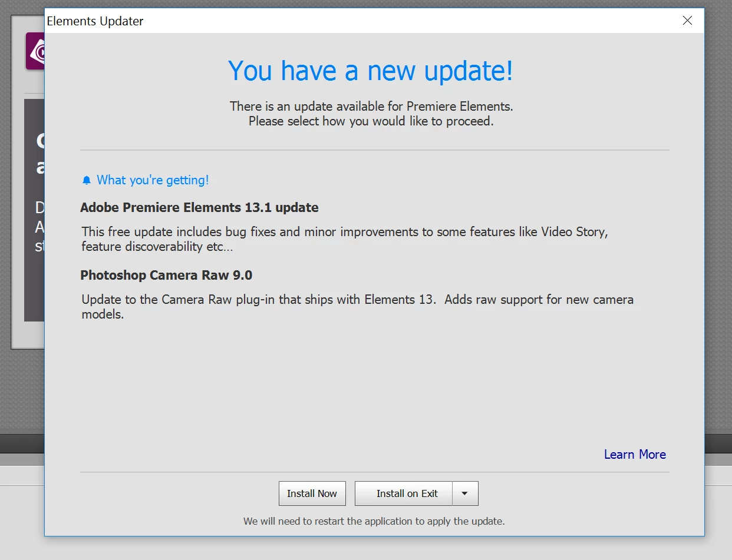Image resolution: width=732 pixels, height=560 pixels.
Task: Click the Elements Updater window title
Action: pos(95,21)
